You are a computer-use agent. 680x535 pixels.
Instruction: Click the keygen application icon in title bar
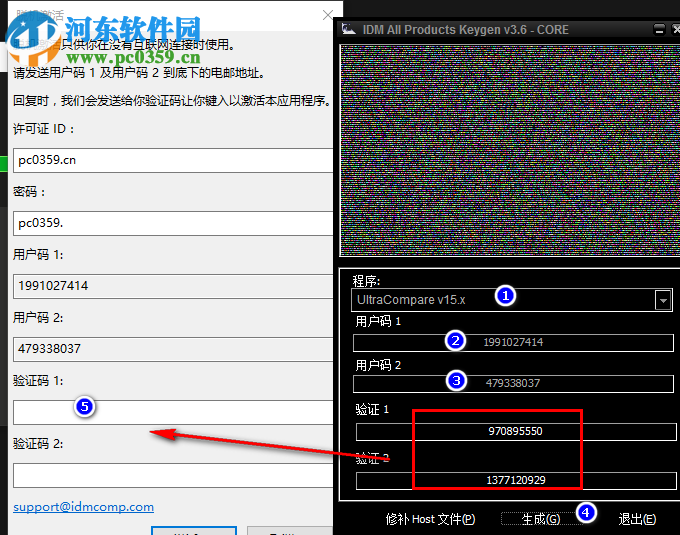tap(349, 29)
